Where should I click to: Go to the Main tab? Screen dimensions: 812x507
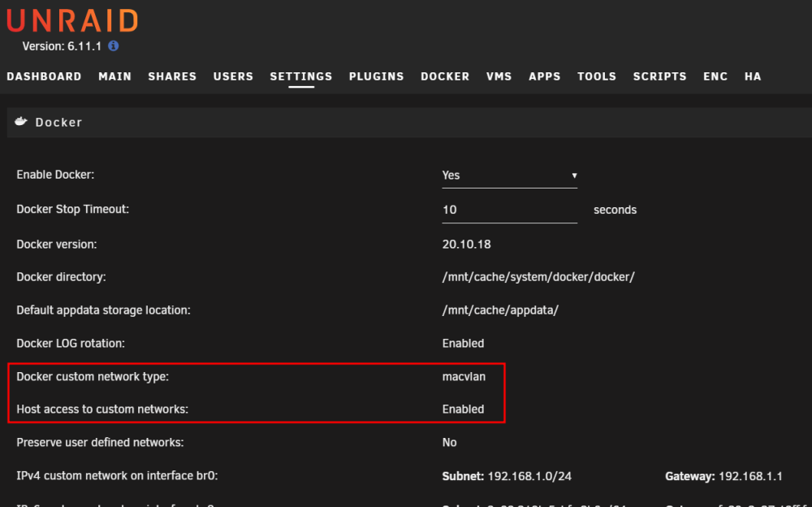[115, 76]
